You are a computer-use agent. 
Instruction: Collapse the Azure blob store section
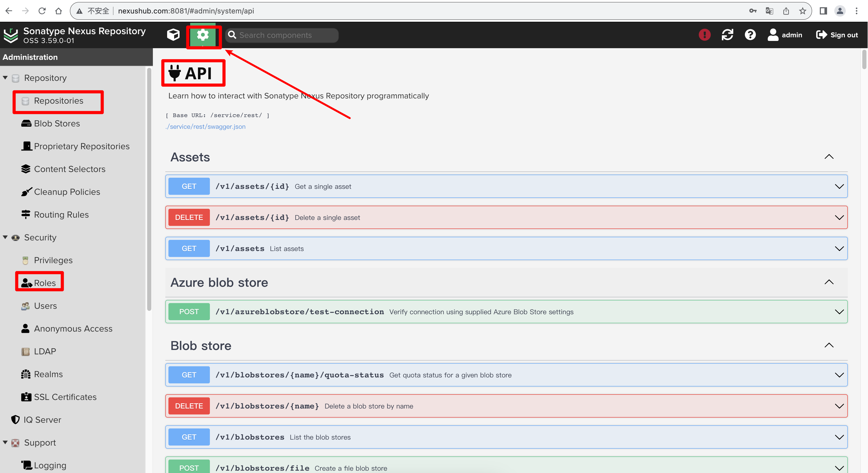pyautogui.click(x=829, y=282)
